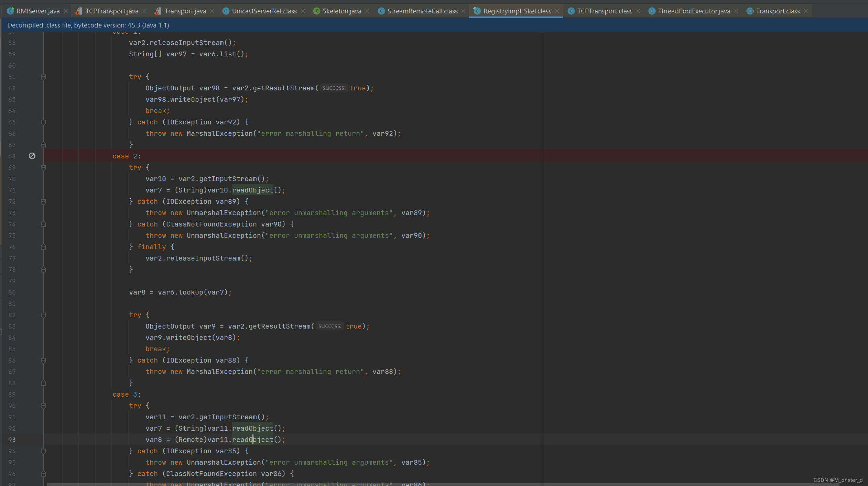Close the RMIServer.java tab

point(66,11)
